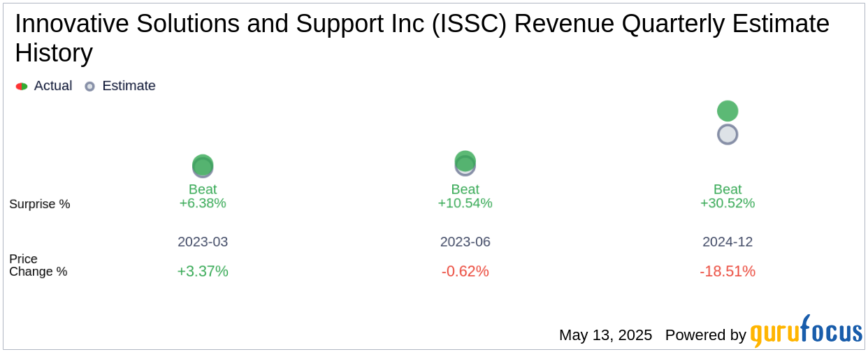Click the +10.54% surprise value
The width and height of the screenshot is (868, 352).
(x=465, y=203)
